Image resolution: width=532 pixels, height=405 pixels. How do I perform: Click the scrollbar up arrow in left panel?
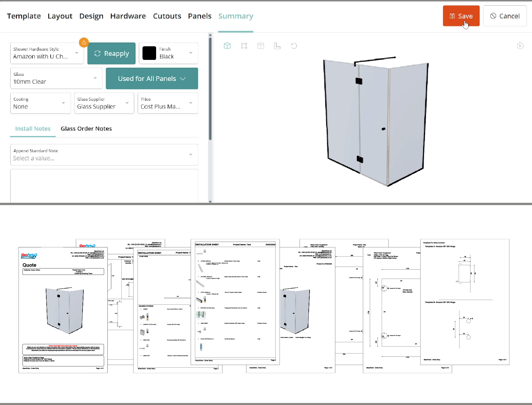(210, 35)
